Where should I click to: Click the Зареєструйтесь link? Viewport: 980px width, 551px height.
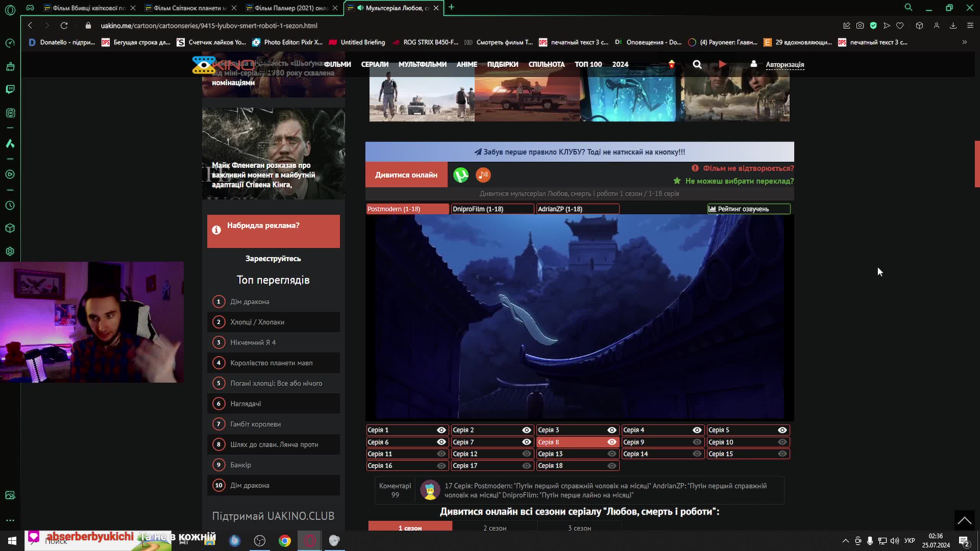pyautogui.click(x=273, y=259)
